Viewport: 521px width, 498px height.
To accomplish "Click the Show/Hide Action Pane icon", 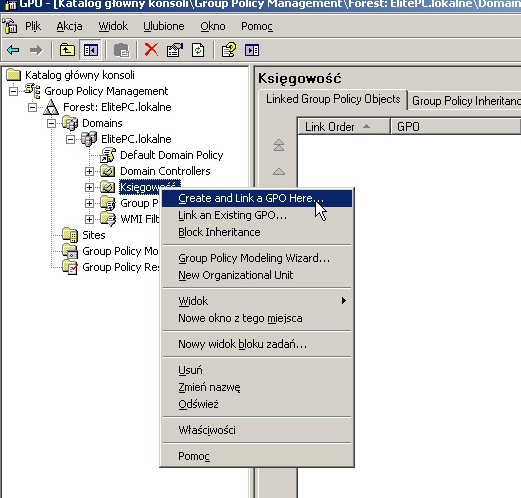I will pos(252,50).
